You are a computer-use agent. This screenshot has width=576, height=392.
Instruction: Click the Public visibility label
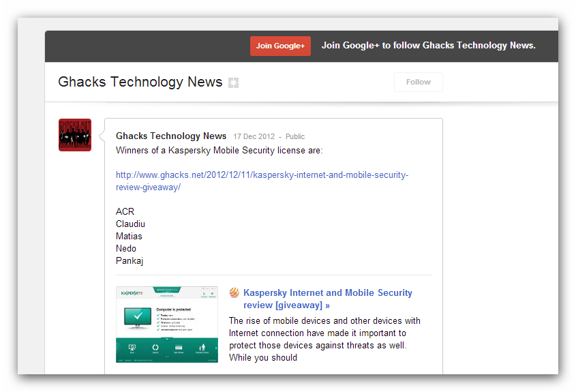point(295,136)
